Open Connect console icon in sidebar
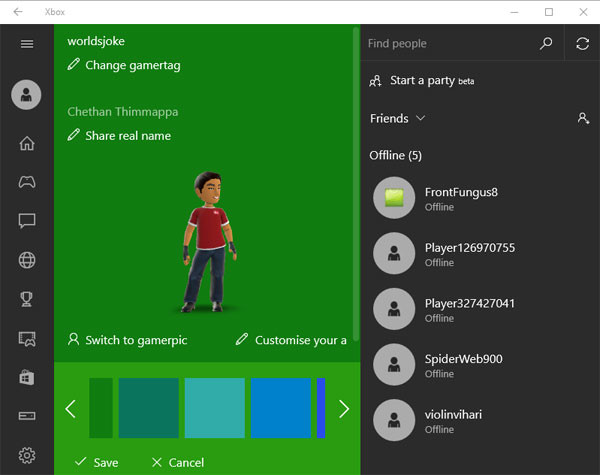600x475 pixels. coord(27,416)
